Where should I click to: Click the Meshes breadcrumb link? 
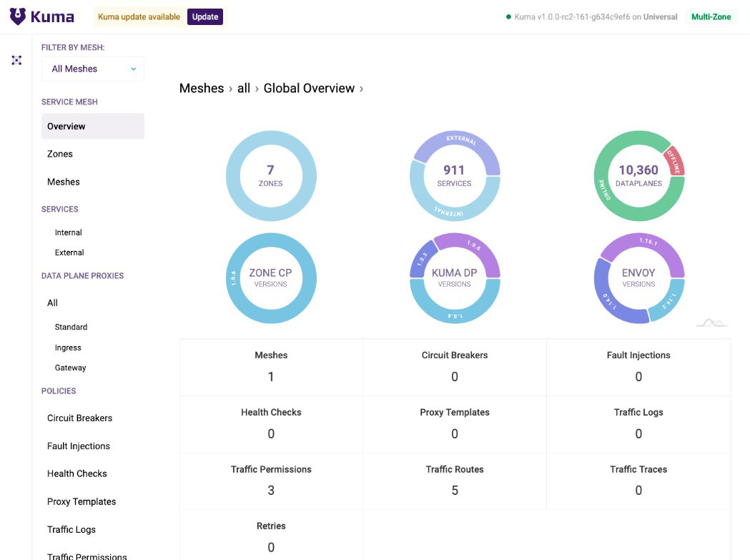(202, 89)
